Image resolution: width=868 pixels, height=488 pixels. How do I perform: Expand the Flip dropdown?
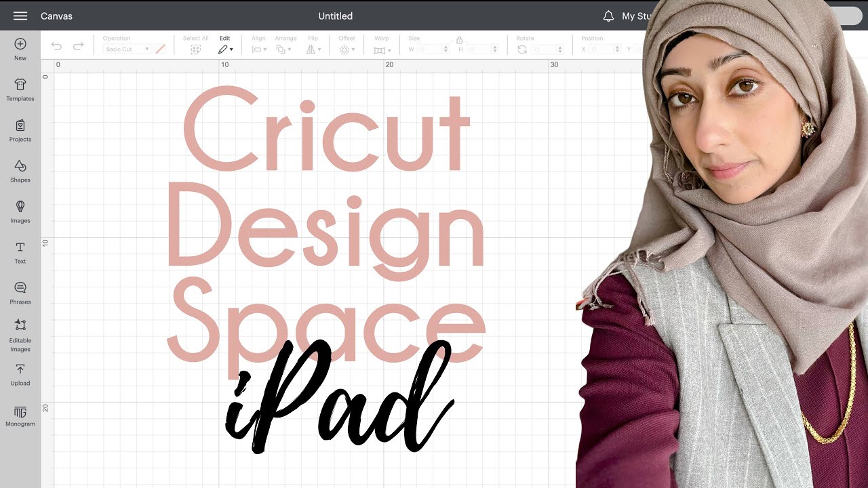313,49
